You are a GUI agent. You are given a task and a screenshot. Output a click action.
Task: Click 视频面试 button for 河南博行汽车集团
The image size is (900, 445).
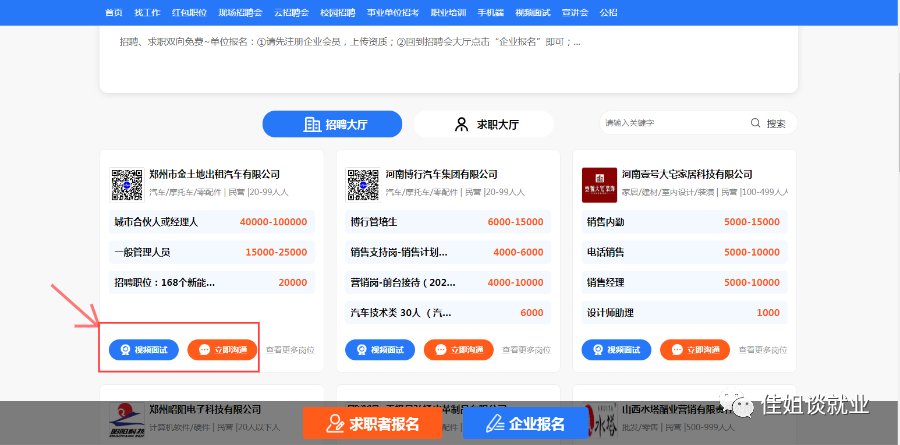coord(381,350)
